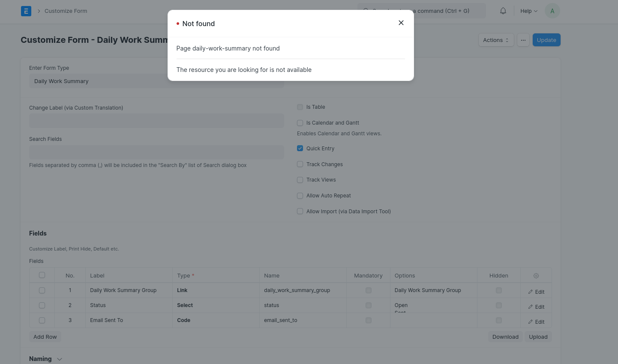This screenshot has height=364, width=618.
Task: Edit the Daily Work Summary Group row
Action: coord(536,292)
